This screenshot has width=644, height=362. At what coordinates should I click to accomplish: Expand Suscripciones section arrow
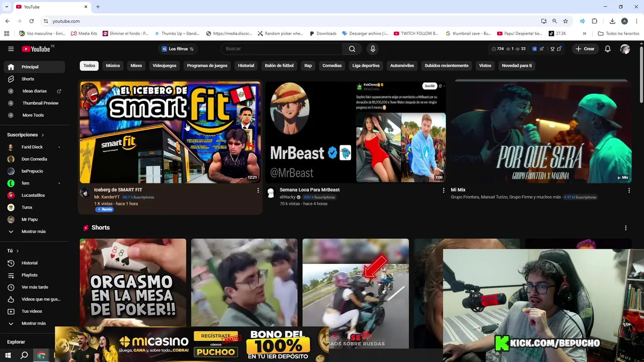(x=43, y=135)
